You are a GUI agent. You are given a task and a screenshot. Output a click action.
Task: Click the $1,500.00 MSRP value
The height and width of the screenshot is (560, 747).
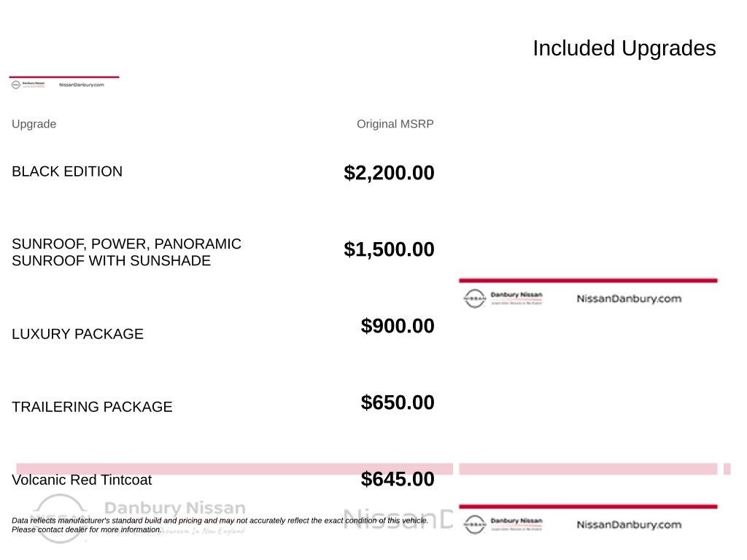(x=389, y=249)
